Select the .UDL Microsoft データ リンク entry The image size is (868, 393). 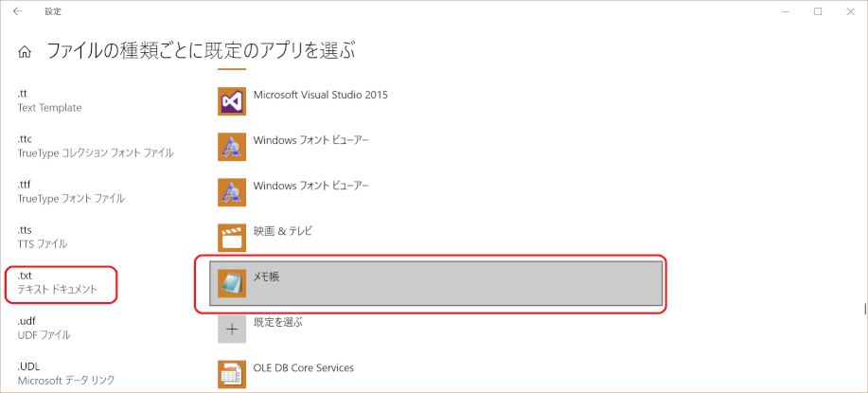pyautogui.click(x=66, y=374)
